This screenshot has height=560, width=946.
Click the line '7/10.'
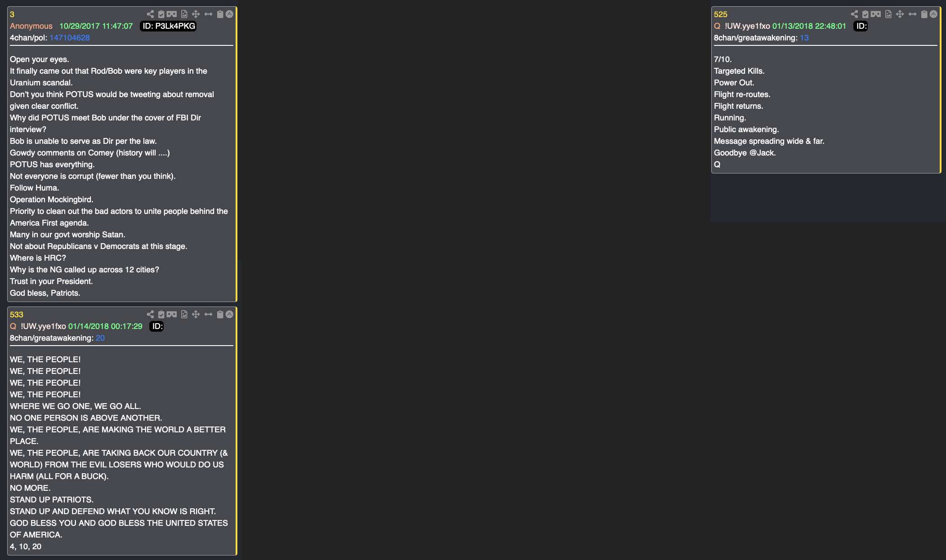tap(723, 59)
